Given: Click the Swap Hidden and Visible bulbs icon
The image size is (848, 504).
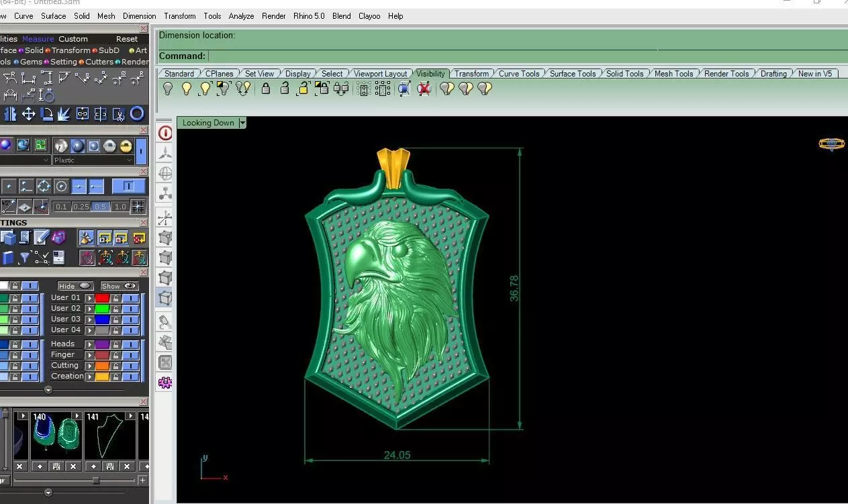Looking at the screenshot, I should coord(243,88).
